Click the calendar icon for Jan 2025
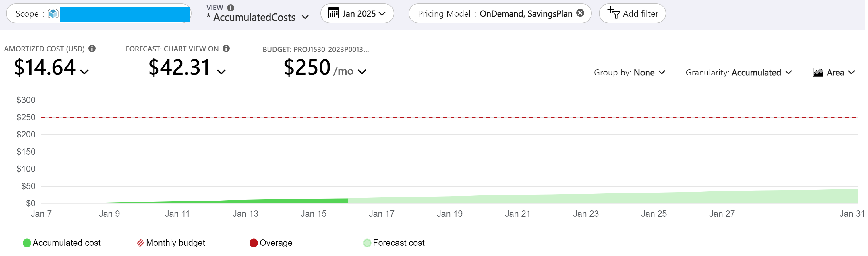This screenshot has width=868, height=256. click(333, 13)
